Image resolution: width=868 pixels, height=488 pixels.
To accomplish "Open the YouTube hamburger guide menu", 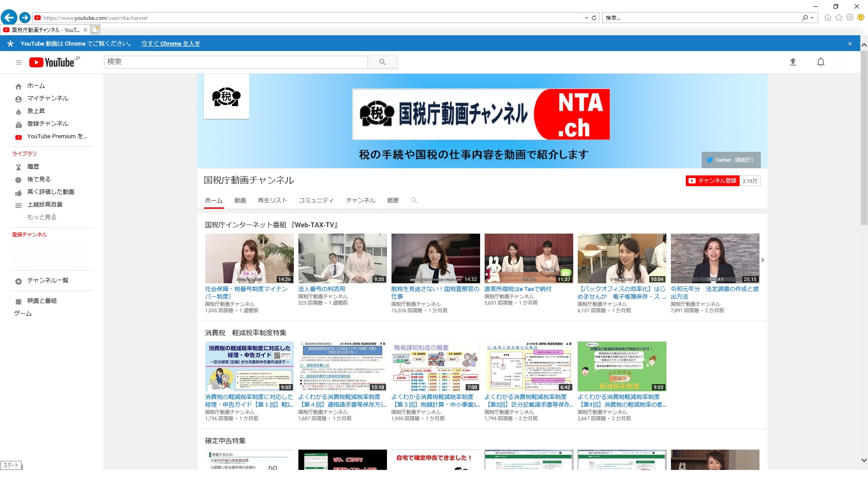I will (19, 62).
